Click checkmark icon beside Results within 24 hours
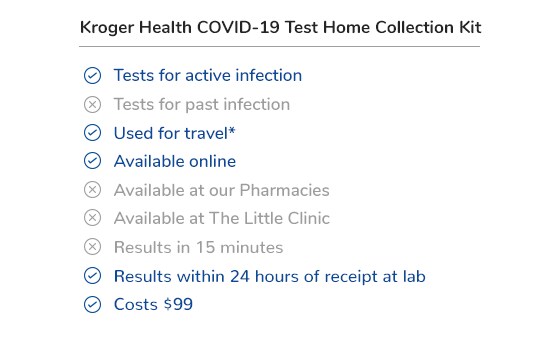This screenshot has width=560, height=364. click(92, 276)
